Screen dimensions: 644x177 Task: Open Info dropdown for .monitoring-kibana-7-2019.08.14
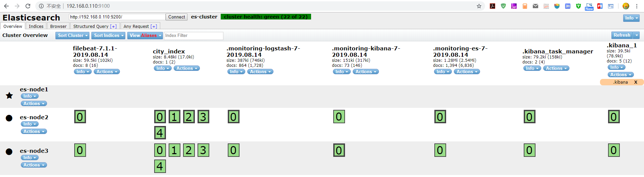click(x=342, y=72)
